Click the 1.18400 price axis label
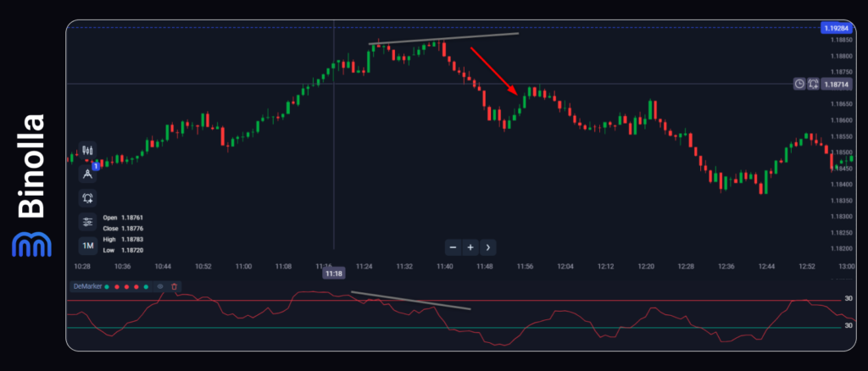The width and height of the screenshot is (868, 371). [x=841, y=184]
